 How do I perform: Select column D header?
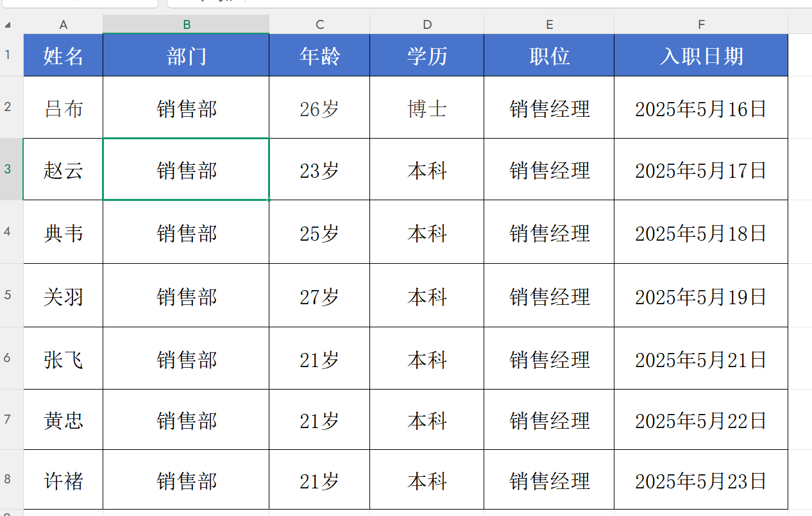[x=427, y=24]
